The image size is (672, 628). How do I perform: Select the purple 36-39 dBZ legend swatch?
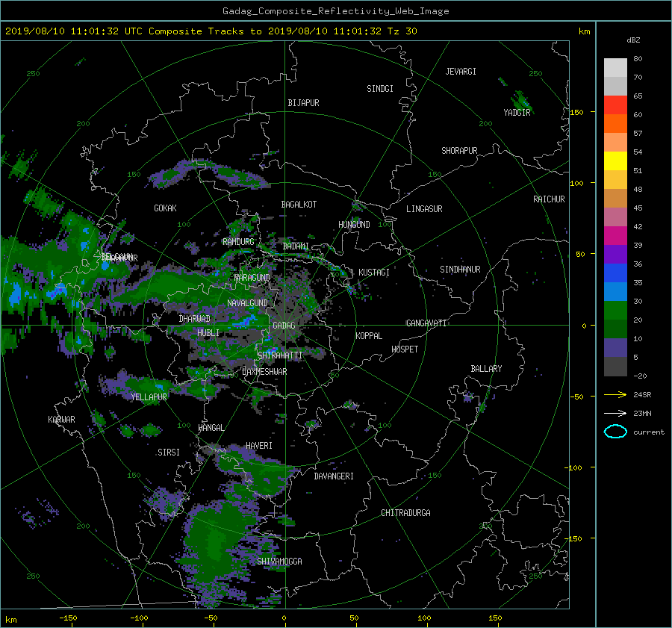tap(615, 254)
